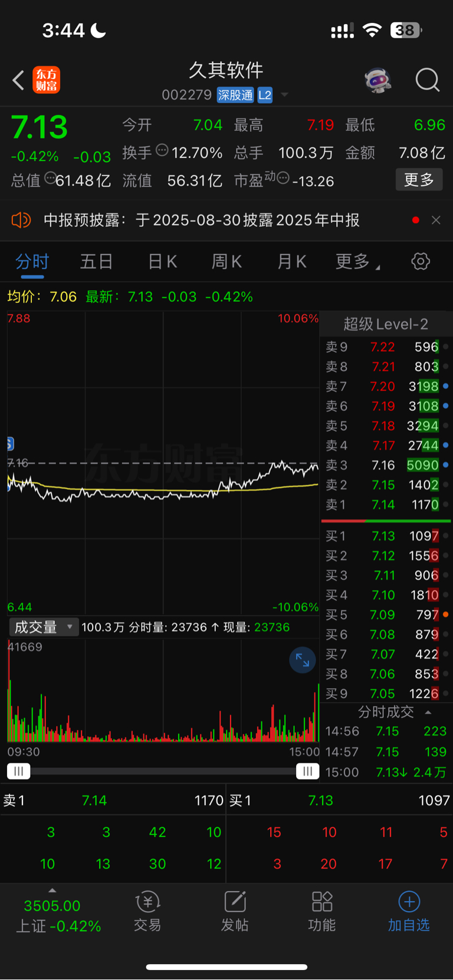Switch to 五日 tab

click(x=96, y=261)
